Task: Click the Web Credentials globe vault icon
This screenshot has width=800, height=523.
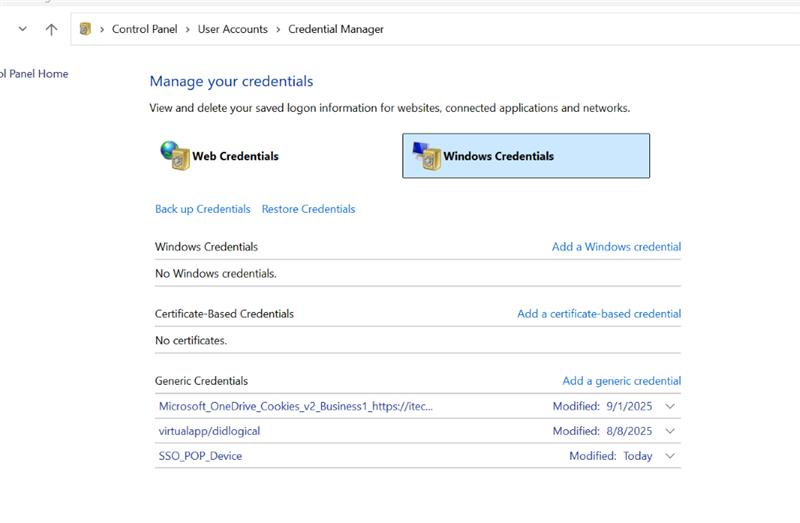Action: (x=175, y=155)
